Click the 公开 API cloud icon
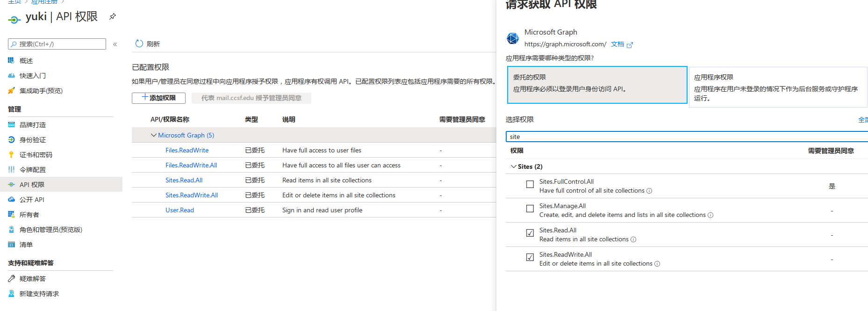Screen dimensions: 868x311 [11, 199]
